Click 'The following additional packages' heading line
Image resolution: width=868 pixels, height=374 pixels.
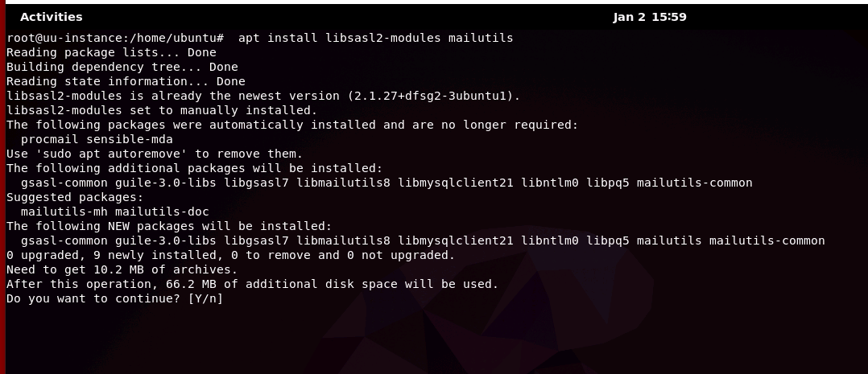pos(194,168)
